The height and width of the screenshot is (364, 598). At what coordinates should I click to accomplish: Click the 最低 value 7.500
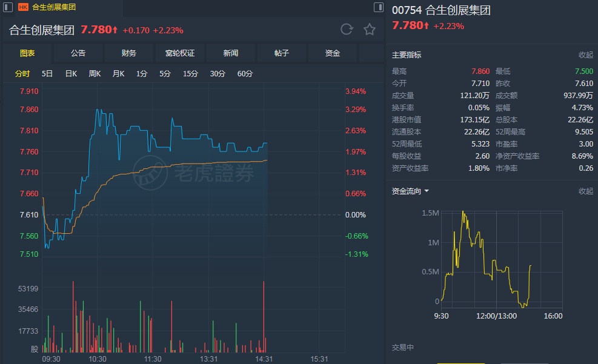(x=584, y=71)
